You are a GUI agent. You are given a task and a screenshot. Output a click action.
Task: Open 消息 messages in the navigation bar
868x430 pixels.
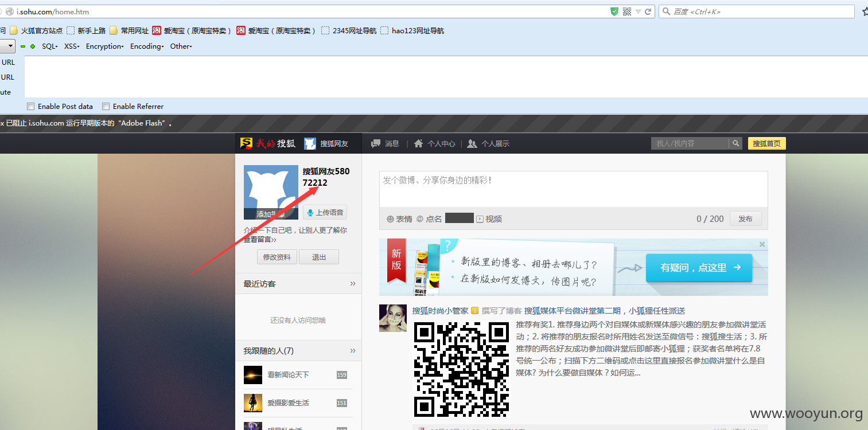point(385,143)
